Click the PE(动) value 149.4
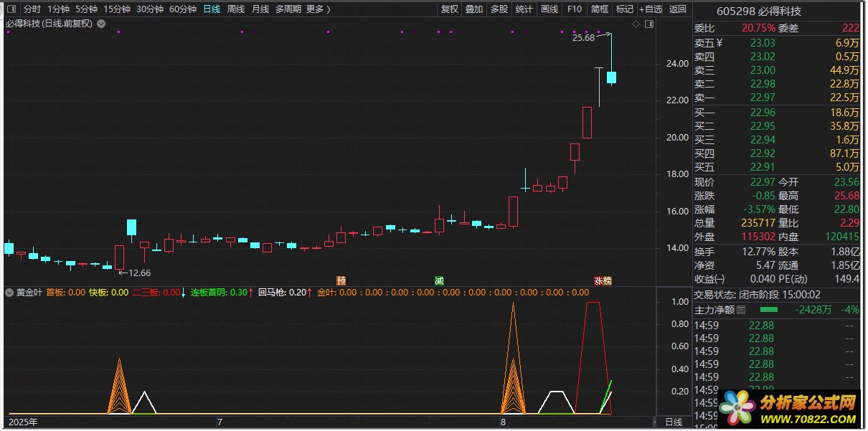The height and width of the screenshot is (431, 868). coord(847,279)
